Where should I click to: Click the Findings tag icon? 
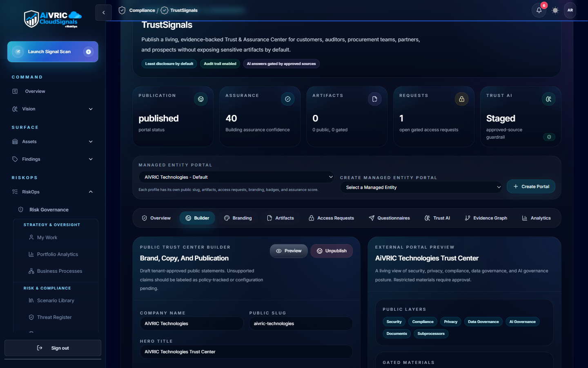click(x=15, y=159)
